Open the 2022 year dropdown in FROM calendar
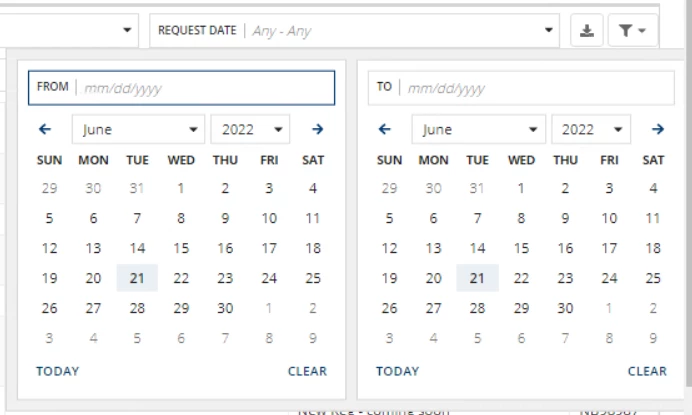This screenshot has width=692, height=415. click(250, 129)
